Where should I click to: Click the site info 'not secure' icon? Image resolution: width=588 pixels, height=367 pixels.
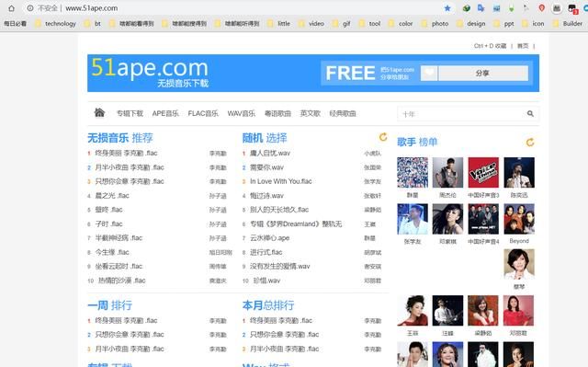30,8
